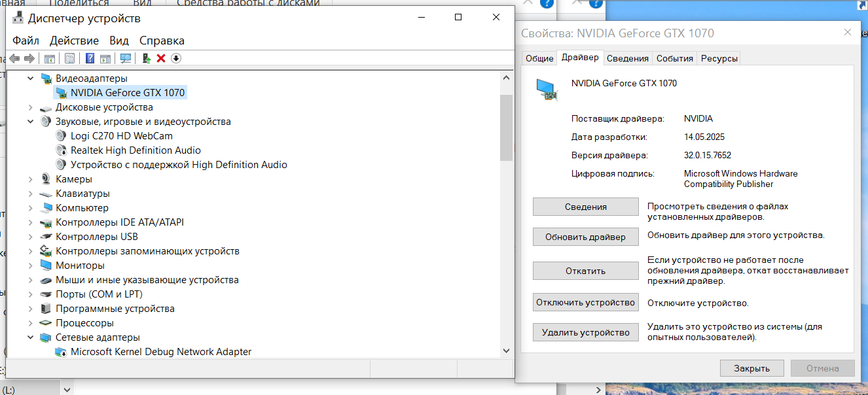This screenshot has width=868, height=395.
Task: Toggle the console tree show/hide toolbar icon
Action: (x=50, y=58)
